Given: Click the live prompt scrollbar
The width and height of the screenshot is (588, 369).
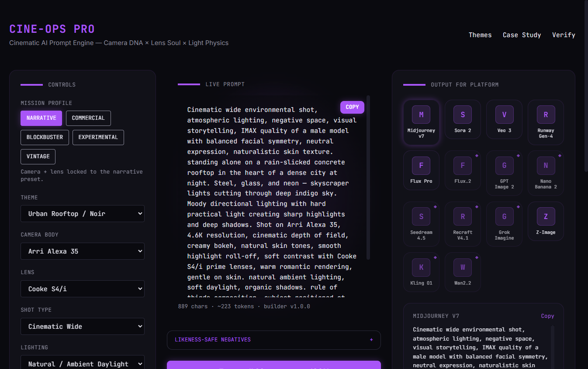Looking at the screenshot, I should [368, 178].
